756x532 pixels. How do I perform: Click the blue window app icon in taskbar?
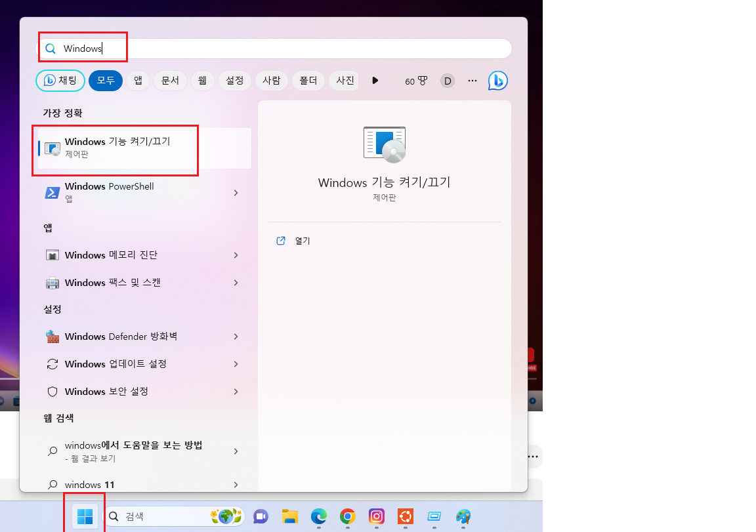[434, 516]
